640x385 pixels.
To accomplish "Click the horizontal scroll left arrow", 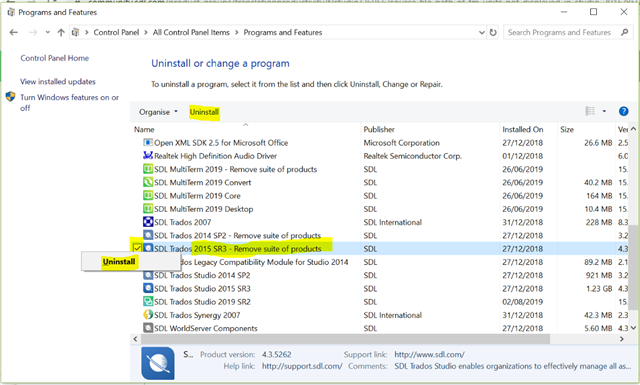I will tap(136, 339).
